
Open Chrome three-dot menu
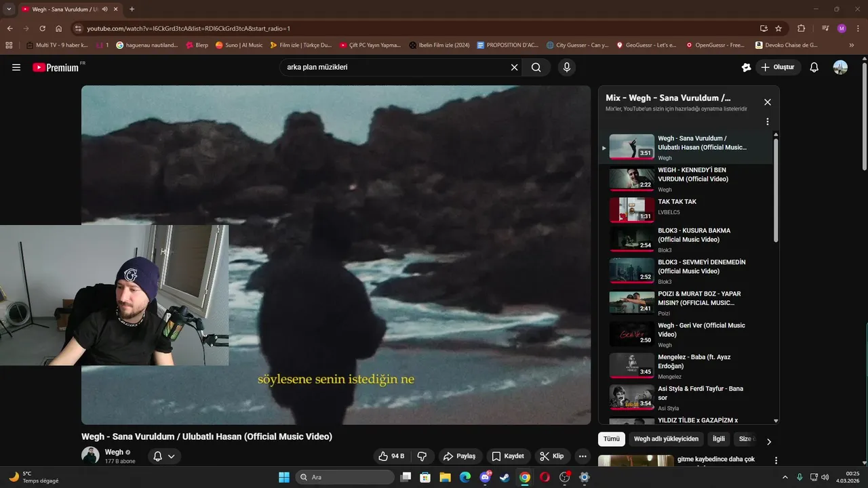[x=858, y=28]
